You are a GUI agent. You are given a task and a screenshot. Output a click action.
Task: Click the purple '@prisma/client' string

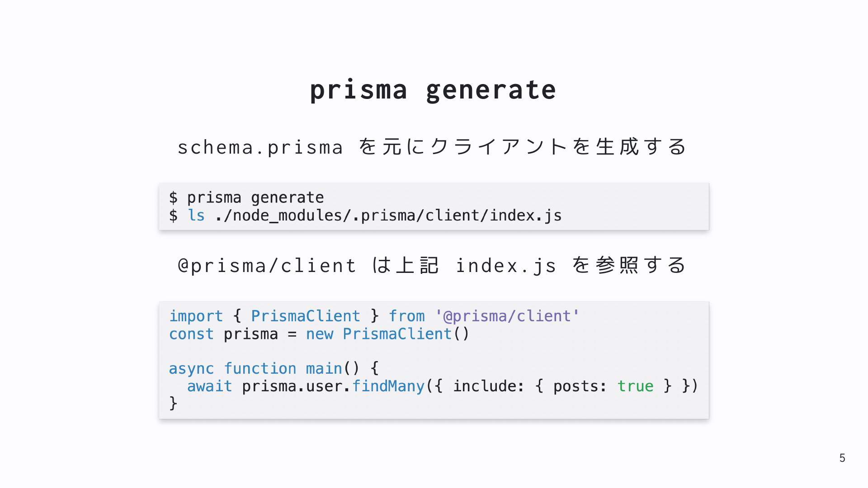click(x=507, y=316)
